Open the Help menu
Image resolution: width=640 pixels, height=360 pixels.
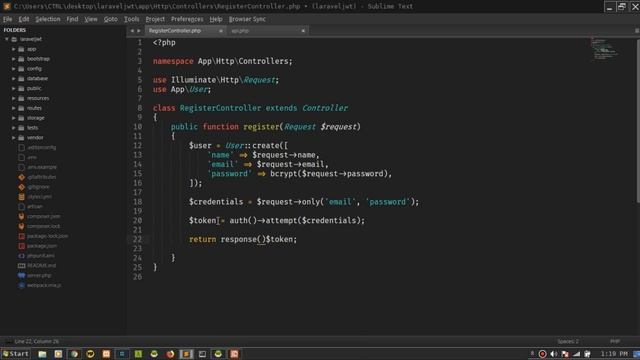pos(216,19)
